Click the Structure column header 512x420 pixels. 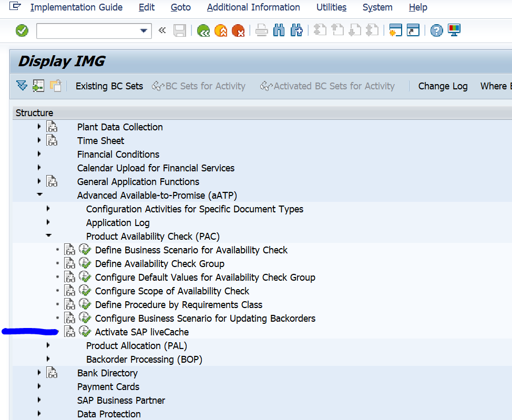click(x=262, y=112)
